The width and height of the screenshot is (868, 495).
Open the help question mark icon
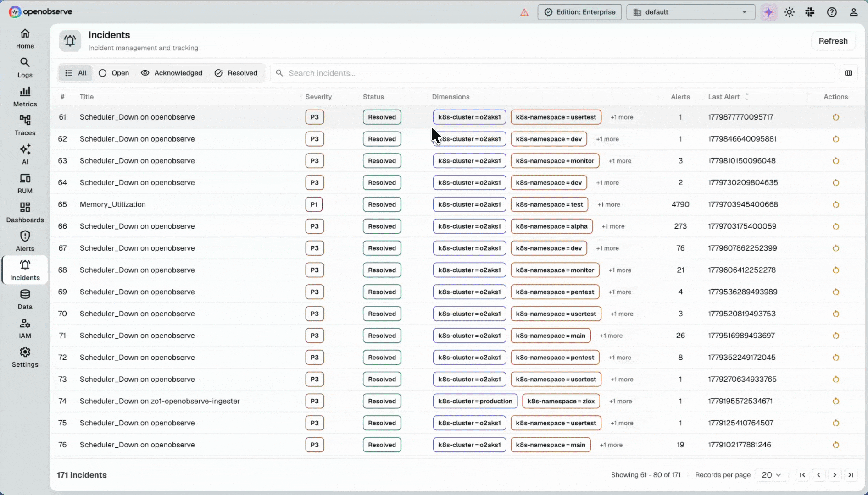832,12
